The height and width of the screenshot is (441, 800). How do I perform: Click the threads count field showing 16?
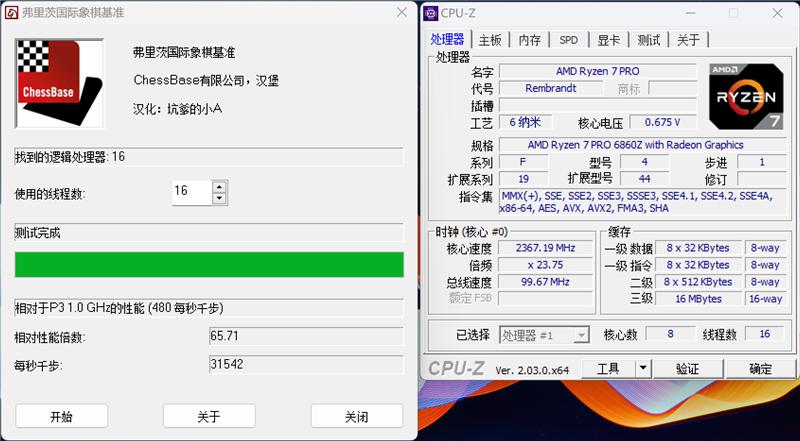pos(192,192)
